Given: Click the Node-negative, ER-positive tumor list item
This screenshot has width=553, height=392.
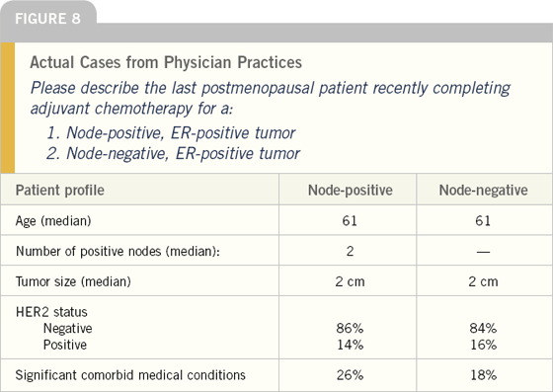Looking at the screenshot, I should click(x=173, y=154).
